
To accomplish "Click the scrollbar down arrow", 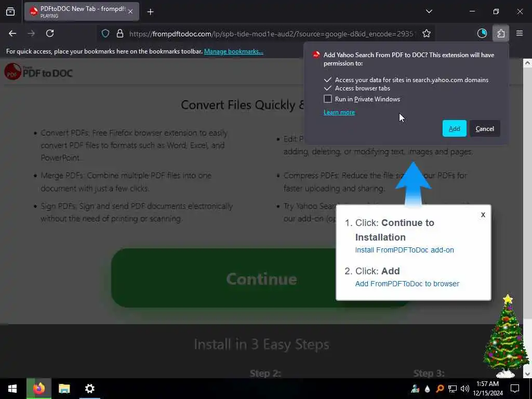I will (x=527, y=374).
